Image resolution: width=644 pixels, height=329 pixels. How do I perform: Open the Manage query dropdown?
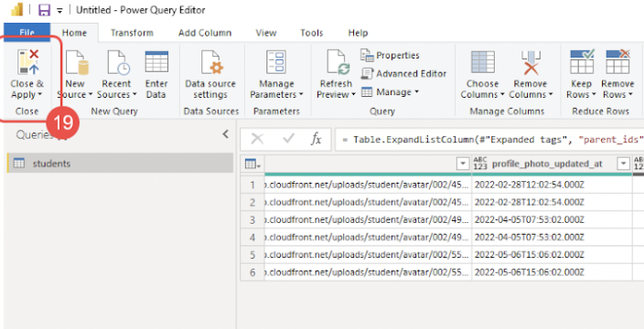(x=390, y=92)
